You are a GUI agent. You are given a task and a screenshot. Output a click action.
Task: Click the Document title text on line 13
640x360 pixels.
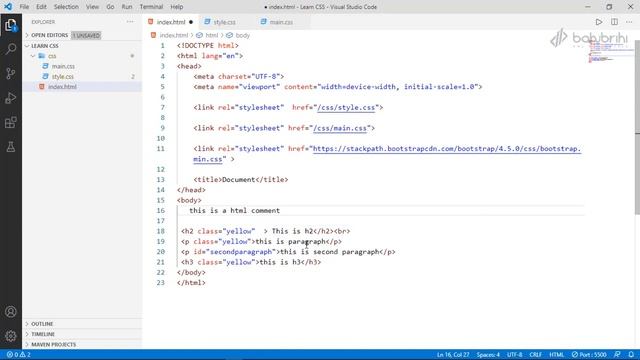coord(238,180)
